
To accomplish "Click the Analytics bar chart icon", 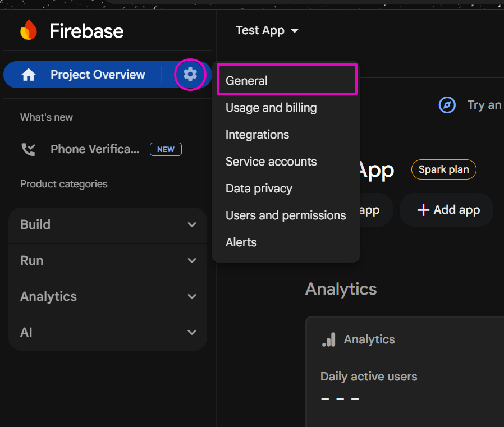I will (x=329, y=339).
